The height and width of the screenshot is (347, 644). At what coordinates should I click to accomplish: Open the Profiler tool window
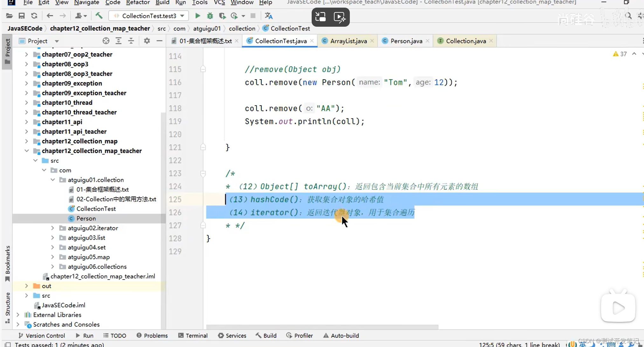[x=300, y=336]
